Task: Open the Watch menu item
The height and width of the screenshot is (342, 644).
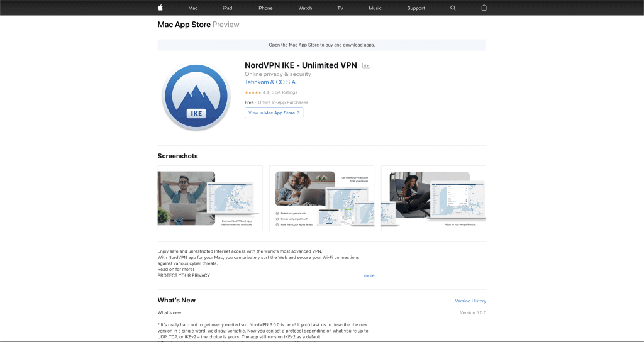Action: 305,8
